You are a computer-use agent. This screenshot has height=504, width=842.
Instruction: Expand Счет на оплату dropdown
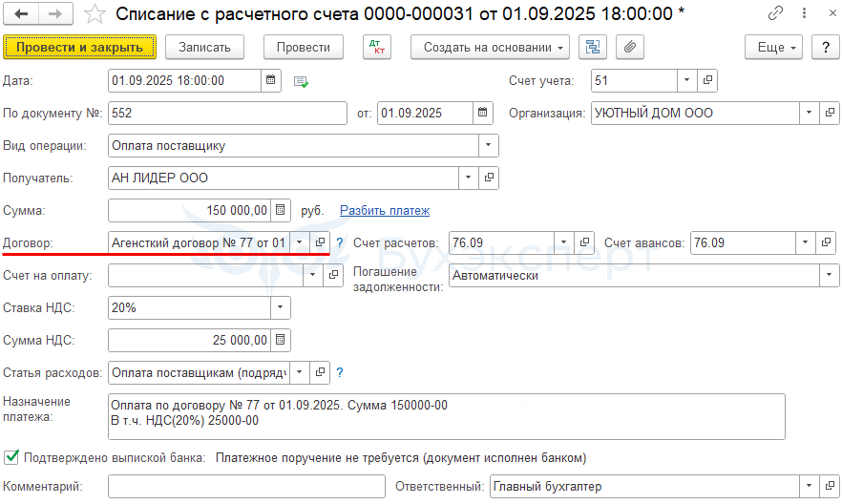point(312,275)
